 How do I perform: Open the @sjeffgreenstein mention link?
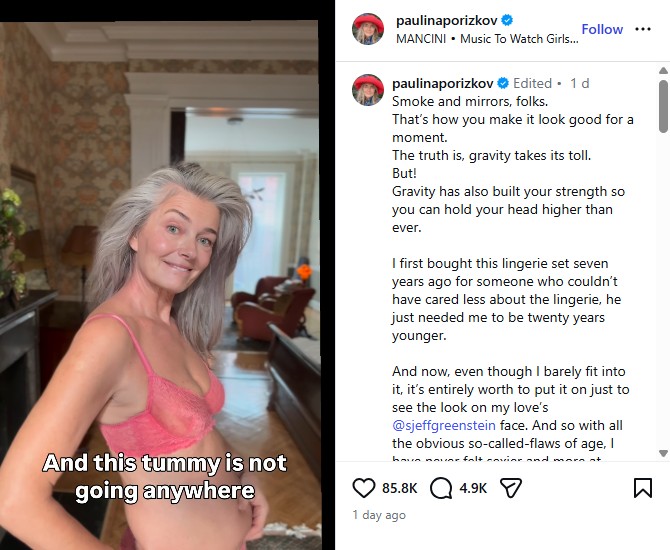click(444, 425)
